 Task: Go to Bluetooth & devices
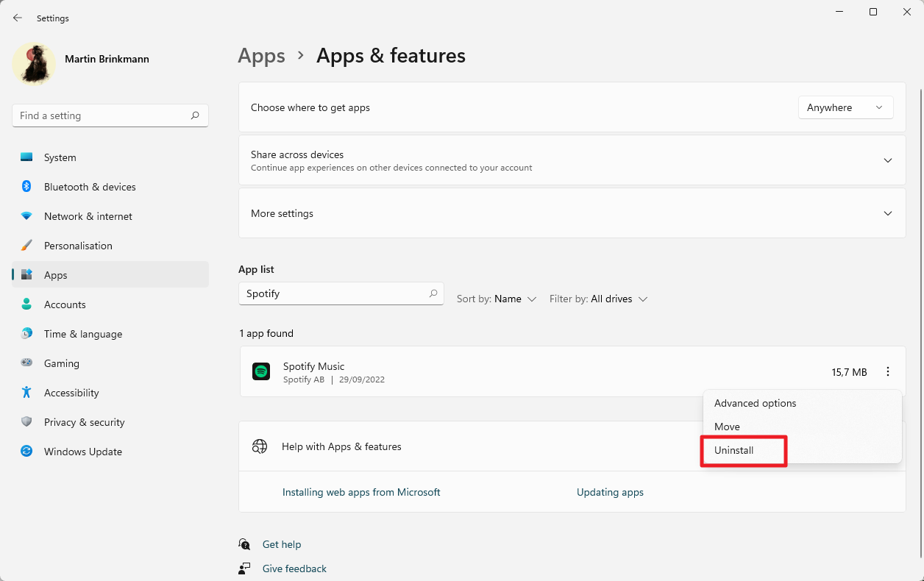[x=110, y=187]
